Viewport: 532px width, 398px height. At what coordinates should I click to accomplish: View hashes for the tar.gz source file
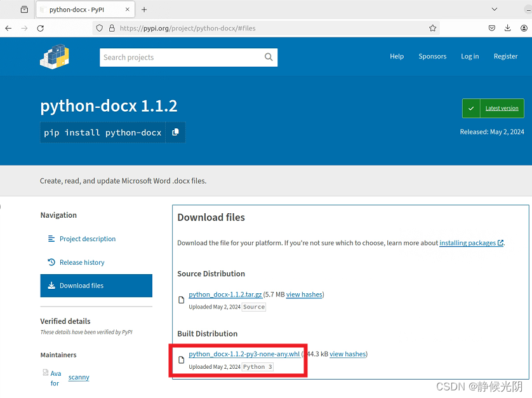(x=304, y=295)
